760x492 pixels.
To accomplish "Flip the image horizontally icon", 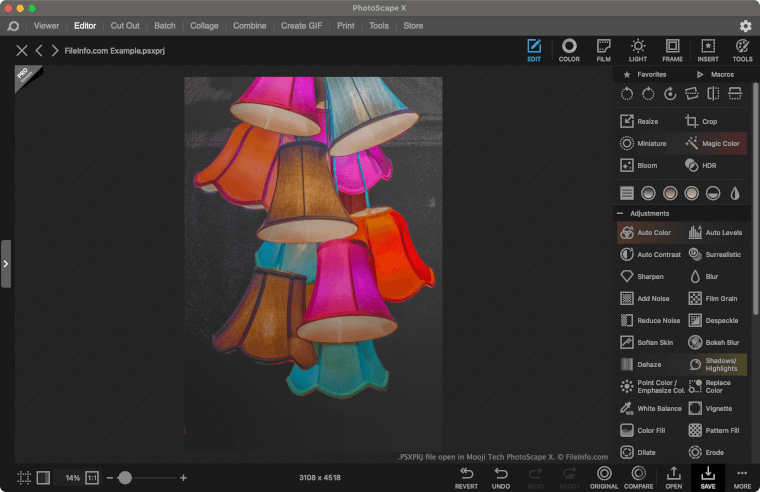I will (713, 93).
